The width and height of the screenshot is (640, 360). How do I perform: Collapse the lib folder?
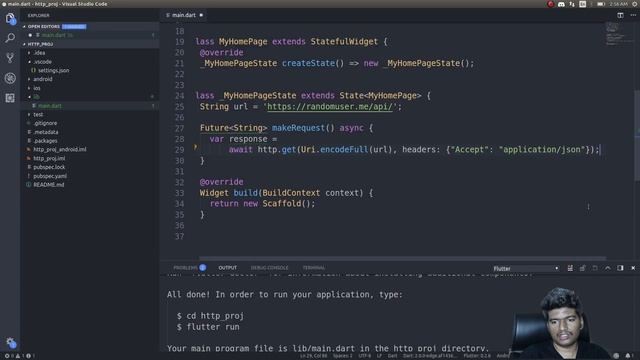tap(34, 97)
